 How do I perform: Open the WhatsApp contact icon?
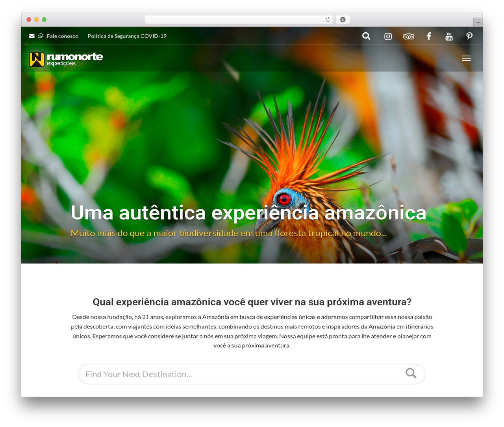(x=41, y=36)
